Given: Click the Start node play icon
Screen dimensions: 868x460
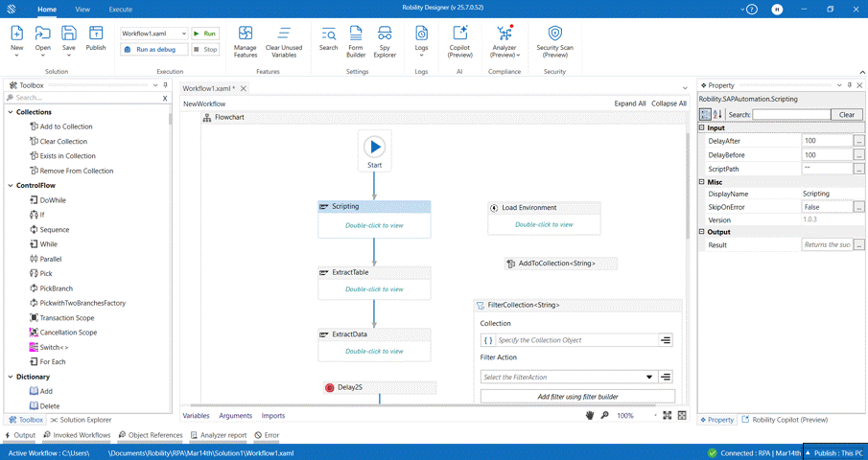Looking at the screenshot, I should click(x=375, y=147).
